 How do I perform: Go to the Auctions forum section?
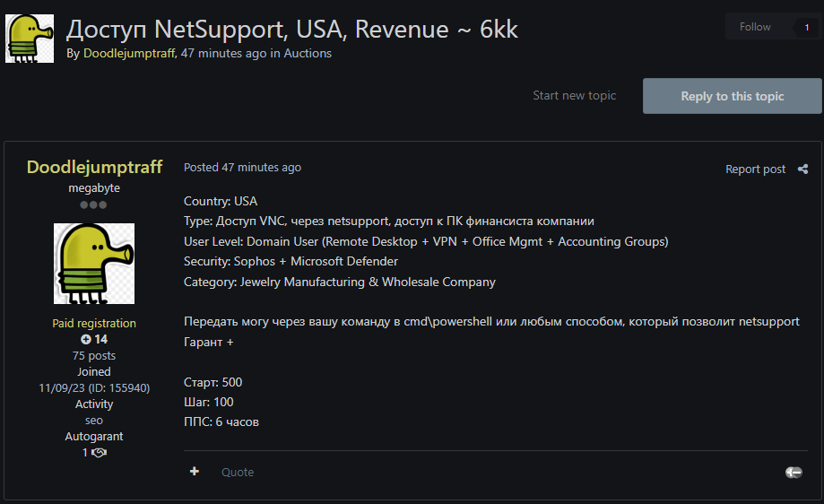coord(308,54)
